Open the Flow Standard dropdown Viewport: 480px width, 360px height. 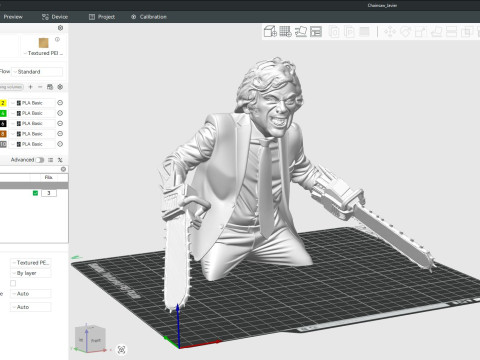click(x=37, y=72)
